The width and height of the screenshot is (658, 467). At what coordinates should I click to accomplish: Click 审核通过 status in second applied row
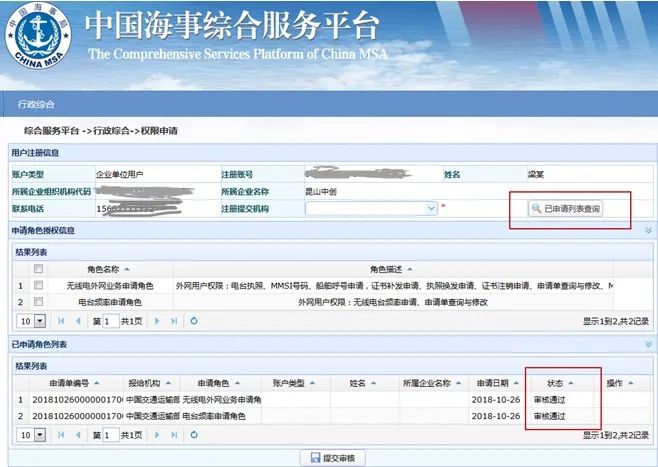click(549, 416)
